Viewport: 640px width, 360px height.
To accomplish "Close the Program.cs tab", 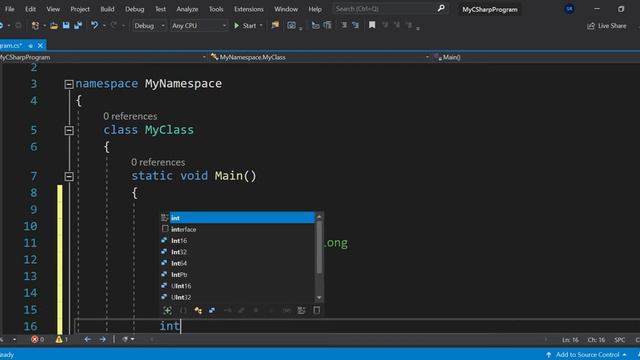I will click(40, 46).
